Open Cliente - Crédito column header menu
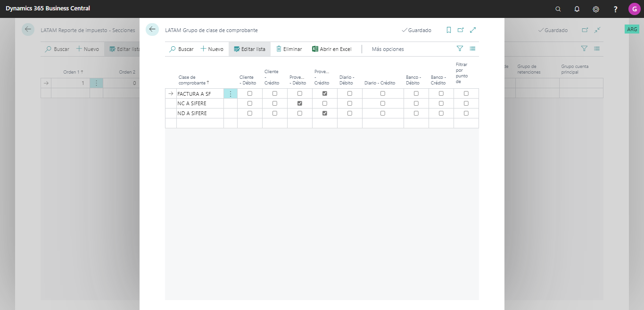The width and height of the screenshot is (644, 310). [x=272, y=77]
